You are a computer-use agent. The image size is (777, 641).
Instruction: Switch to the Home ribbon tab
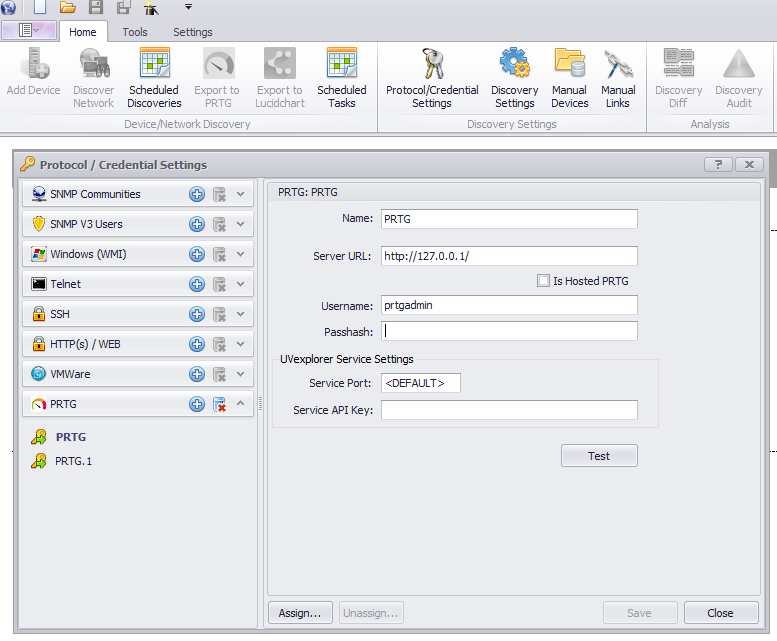point(83,32)
